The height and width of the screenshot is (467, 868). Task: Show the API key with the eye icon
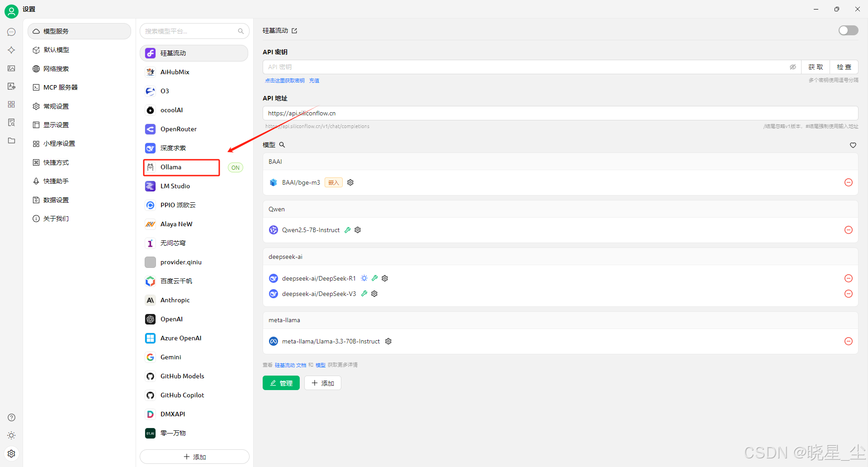point(793,67)
